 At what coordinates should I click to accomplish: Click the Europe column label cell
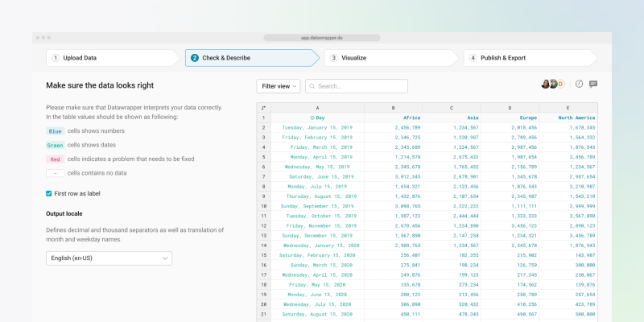pos(510,118)
